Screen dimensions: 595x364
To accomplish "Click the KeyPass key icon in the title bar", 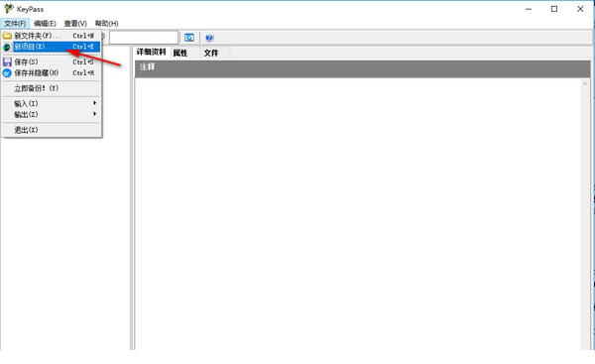I will [x=8, y=9].
